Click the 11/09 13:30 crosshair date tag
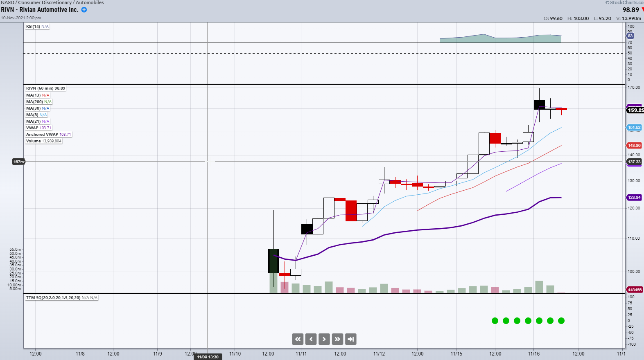Viewport: 644px width, 360px height. pyautogui.click(x=208, y=357)
